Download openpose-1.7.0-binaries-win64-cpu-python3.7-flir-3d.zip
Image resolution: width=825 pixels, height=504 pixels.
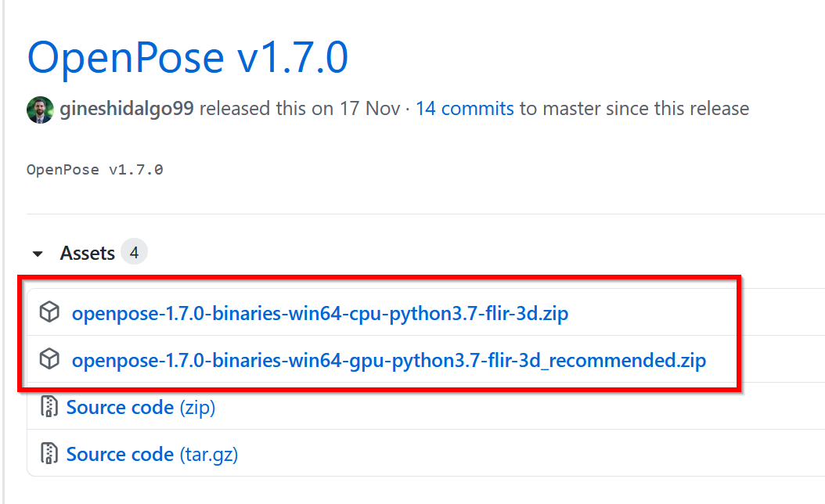tap(320, 314)
